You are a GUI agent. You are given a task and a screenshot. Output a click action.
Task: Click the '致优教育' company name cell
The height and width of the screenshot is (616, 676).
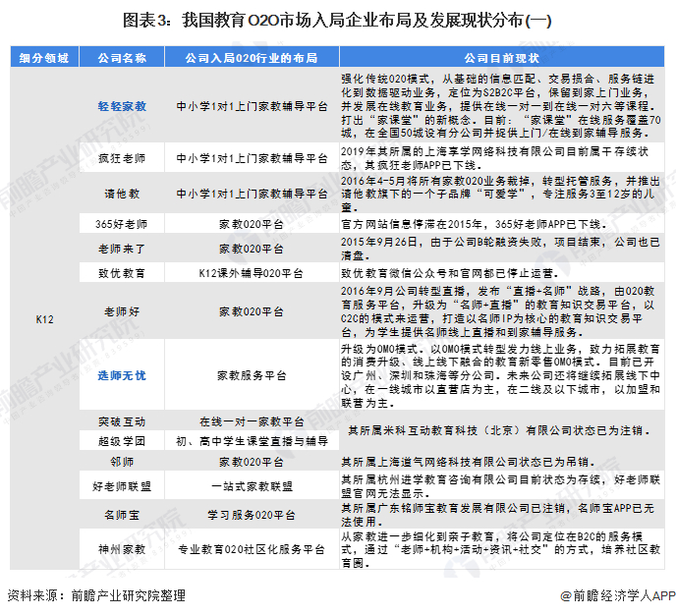[122, 273]
